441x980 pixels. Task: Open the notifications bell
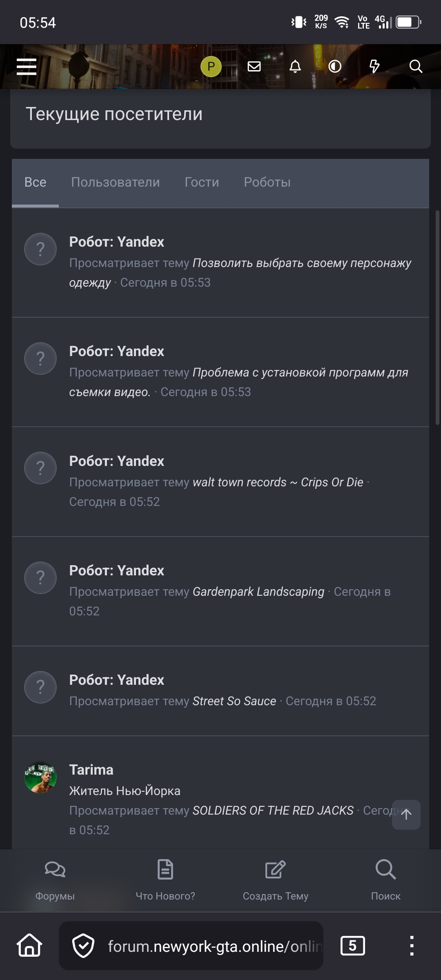pos(295,67)
